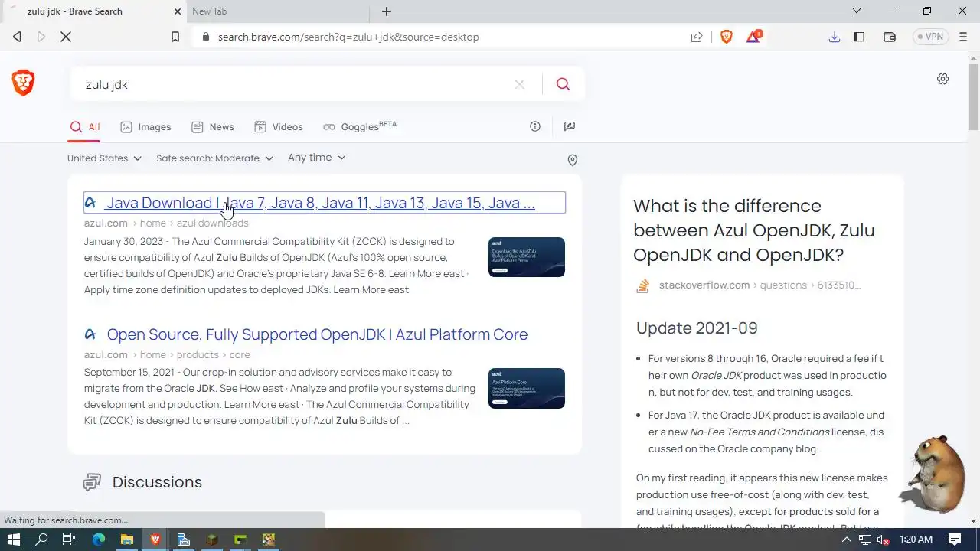Launch Microsoft Edge from taskbar

coord(99,540)
